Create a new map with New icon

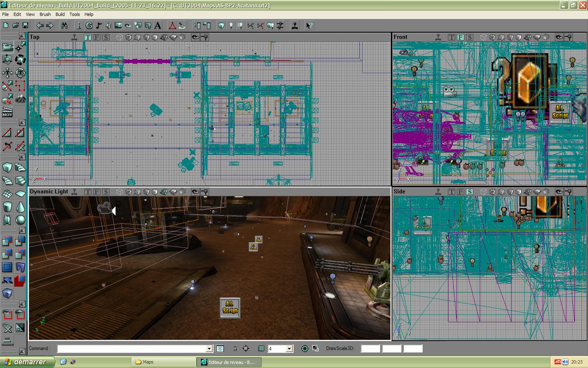point(6,25)
